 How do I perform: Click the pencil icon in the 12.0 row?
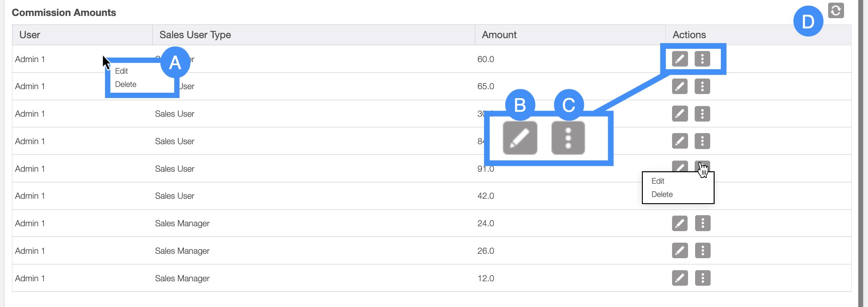(x=680, y=278)
